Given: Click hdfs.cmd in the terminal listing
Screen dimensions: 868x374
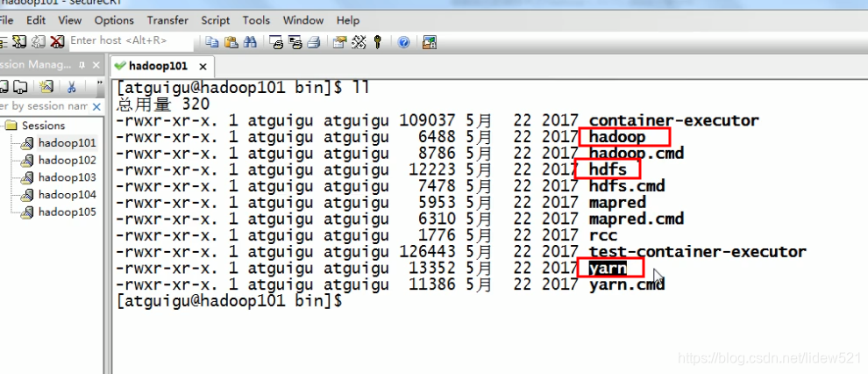Looking at the screenshot, I should click(x=627, y=185).
